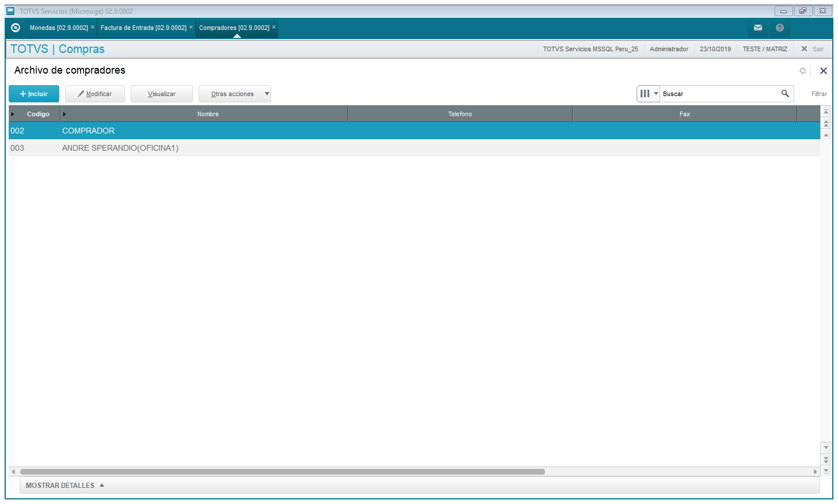Click the Incluir button
Viewport: 838px width, 504px height.
(x=34, y=94)
